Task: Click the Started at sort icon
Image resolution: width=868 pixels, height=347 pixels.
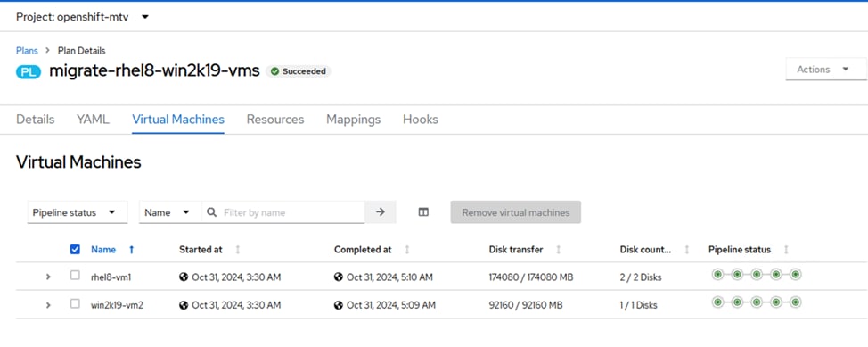Action: (x=238, y=250)
